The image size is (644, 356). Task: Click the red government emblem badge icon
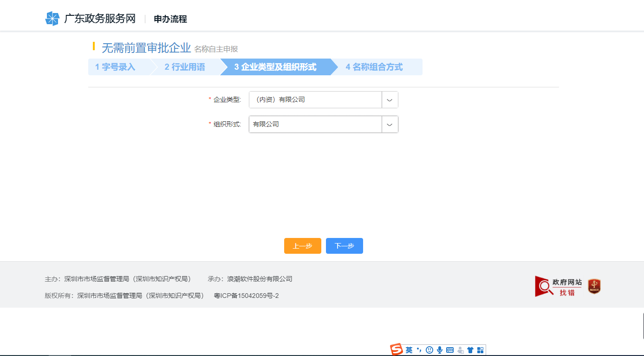[593, 286]
